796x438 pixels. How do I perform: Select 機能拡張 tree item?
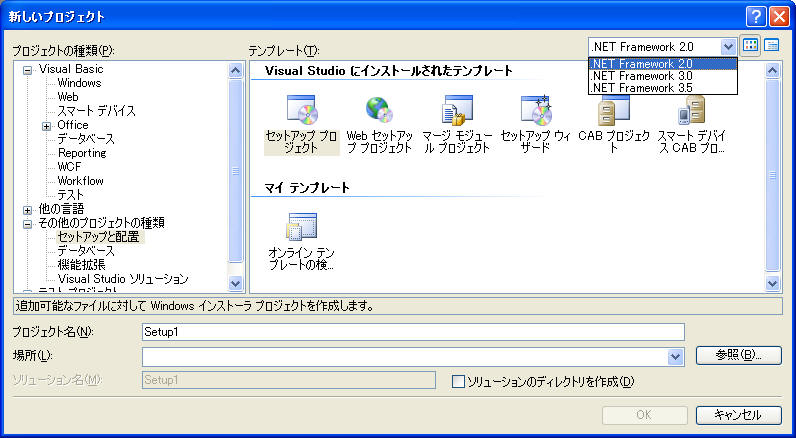[81, 264]
